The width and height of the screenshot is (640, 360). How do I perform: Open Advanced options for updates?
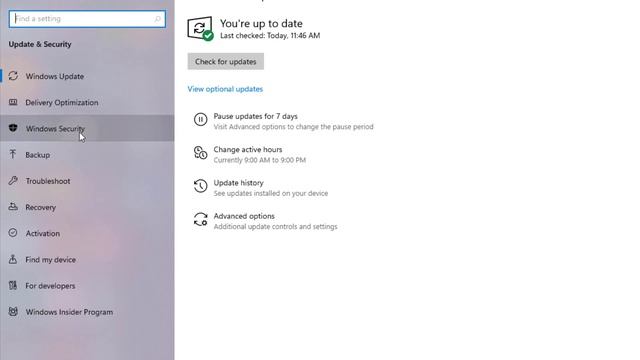[x=244, y=216]
